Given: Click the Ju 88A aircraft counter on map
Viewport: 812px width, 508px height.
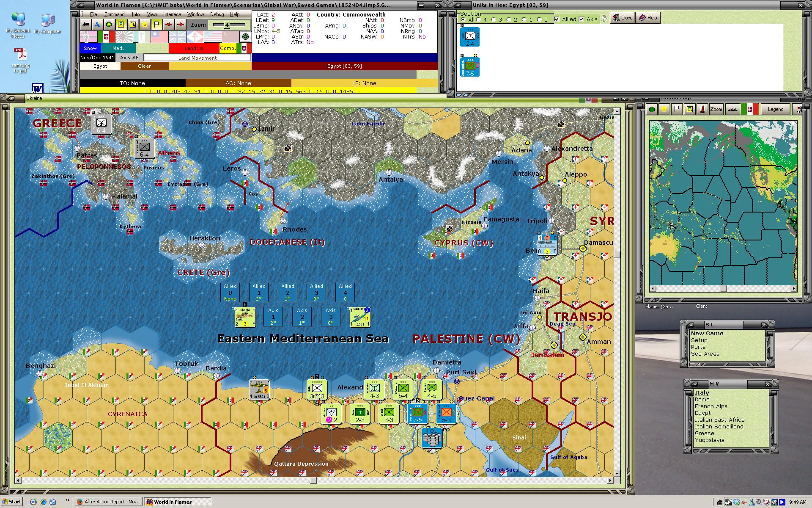Looking at the screenshot, I should click(260, 389).
